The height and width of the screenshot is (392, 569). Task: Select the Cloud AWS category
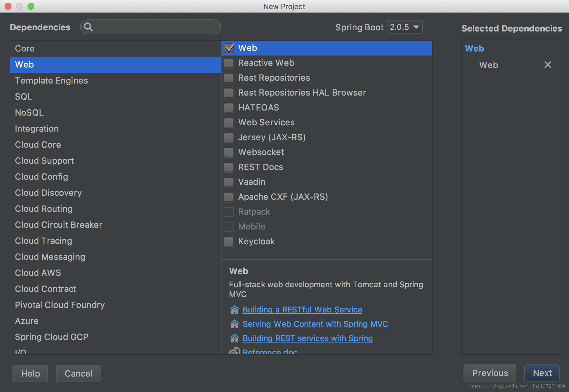point(116,273)
